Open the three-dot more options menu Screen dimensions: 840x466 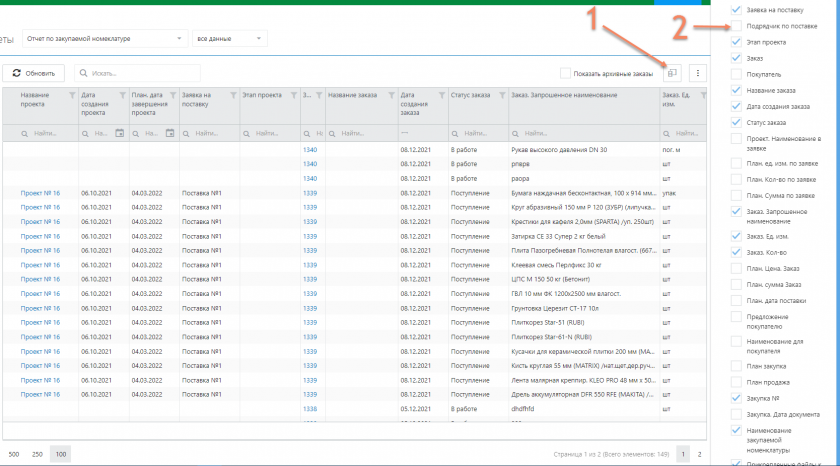698,73
